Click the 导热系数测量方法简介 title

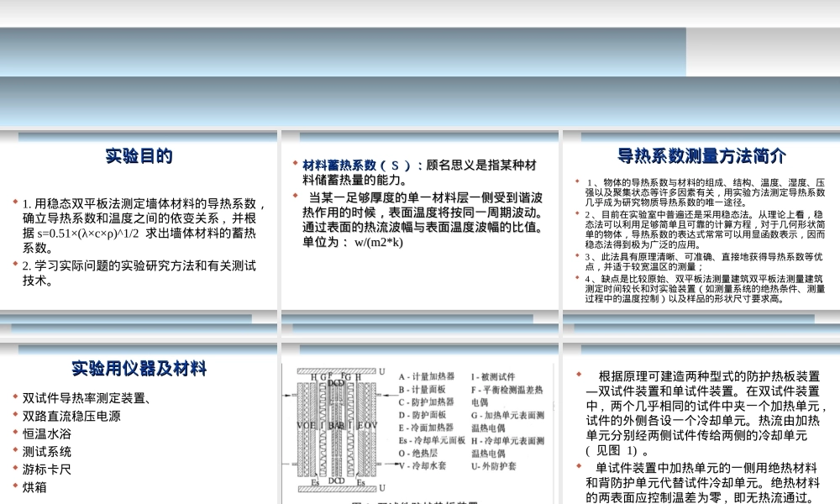[x=701, y=156]
